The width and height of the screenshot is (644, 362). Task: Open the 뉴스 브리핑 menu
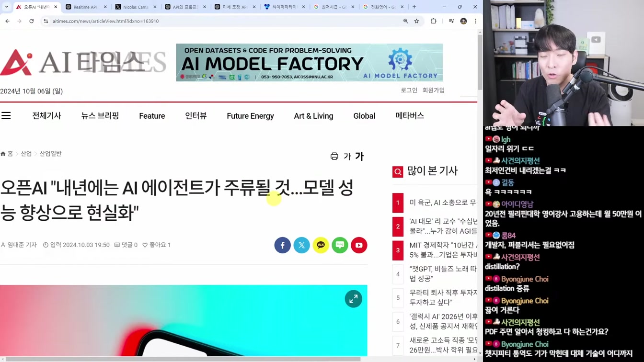pos(100,116)
